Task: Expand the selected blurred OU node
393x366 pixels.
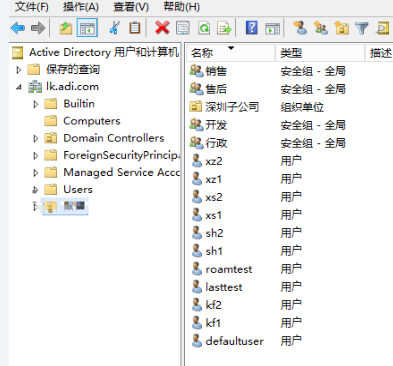Action: tap(35, 207)
